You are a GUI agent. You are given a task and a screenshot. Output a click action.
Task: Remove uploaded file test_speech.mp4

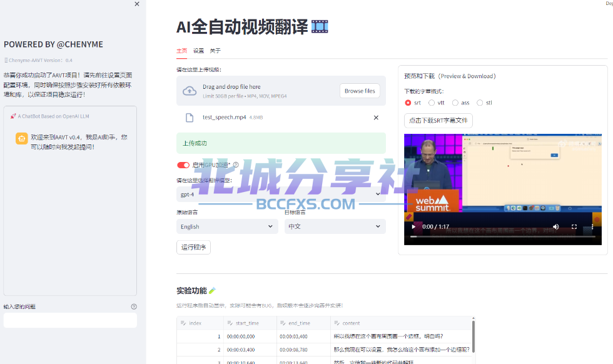click(x=376, y=118)
